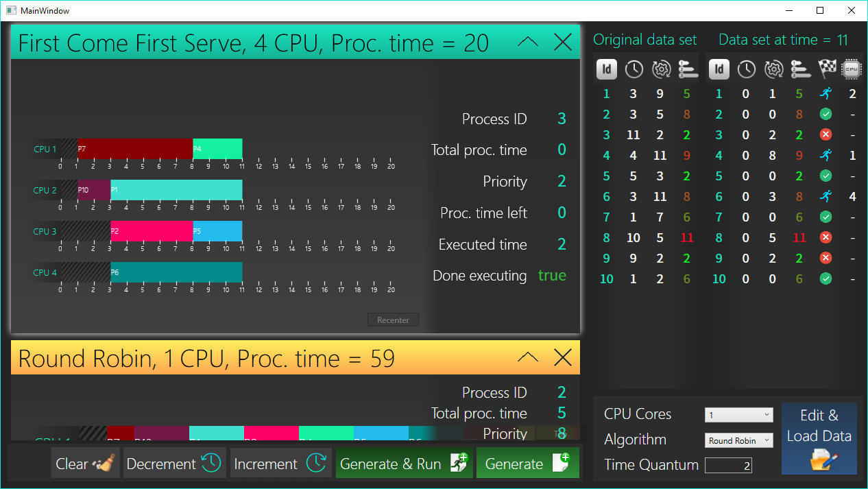The height and width of the screenshot is (489, 868).
Task: Open the Algorithm dropdown showing Round Robin
Action: tap(738, 440)
